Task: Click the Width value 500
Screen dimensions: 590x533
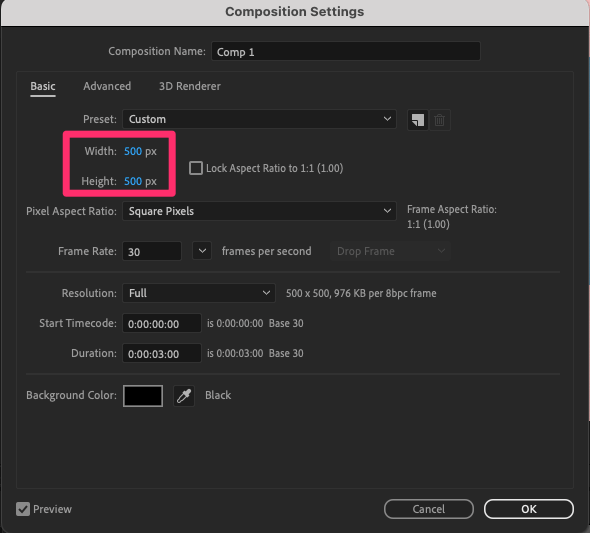Action: coord(133,151)
